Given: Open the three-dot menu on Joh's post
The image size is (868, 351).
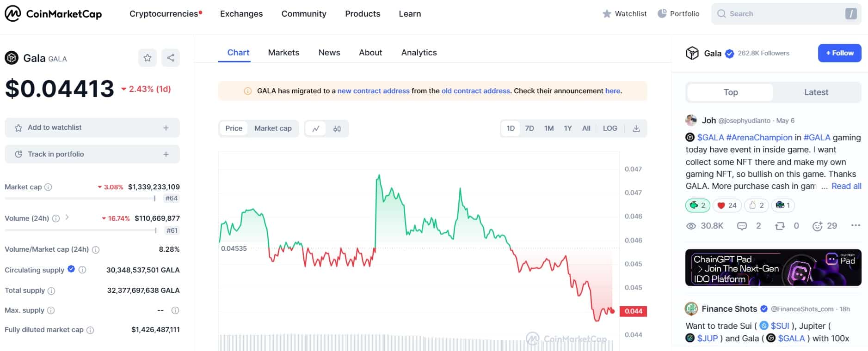Looking at the screenshot, I should pos(856,225).
